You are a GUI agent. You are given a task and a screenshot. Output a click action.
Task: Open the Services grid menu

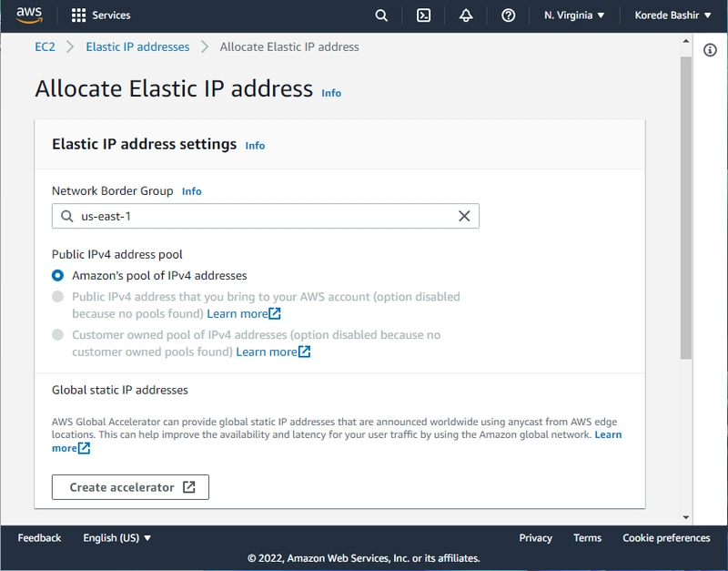pyautogui.click(x=78, y=15)
